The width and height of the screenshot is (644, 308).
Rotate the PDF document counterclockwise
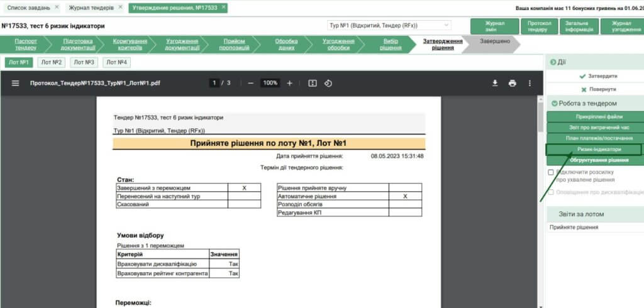328,83
